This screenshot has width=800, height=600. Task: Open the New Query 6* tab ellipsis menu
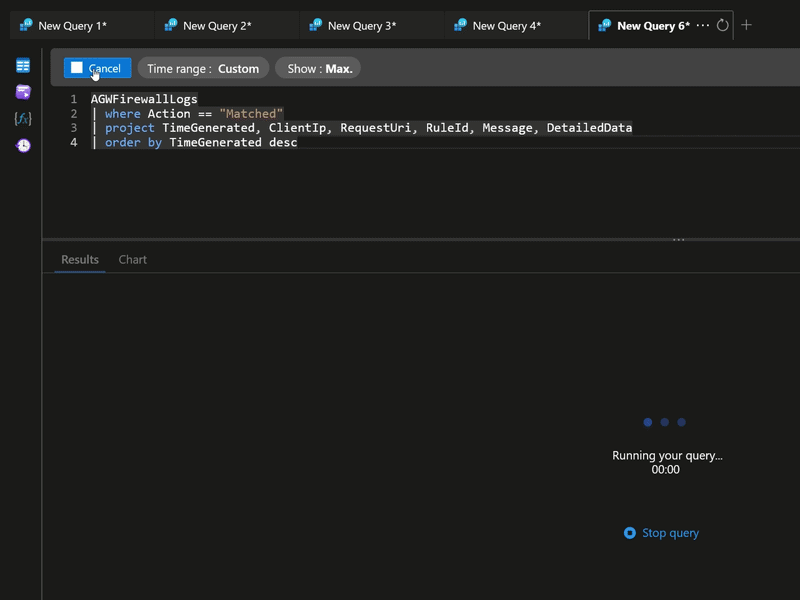point(703,25)
